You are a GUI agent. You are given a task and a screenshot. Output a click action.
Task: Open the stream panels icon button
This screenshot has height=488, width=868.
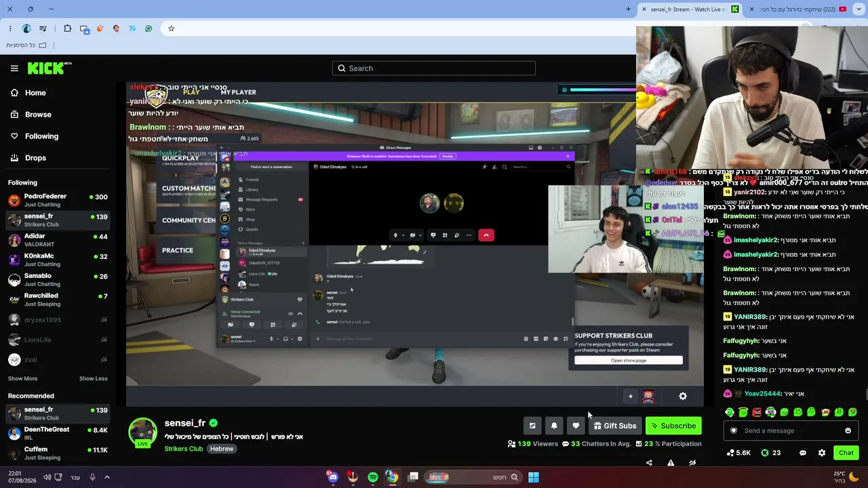[x=532, y=426]
